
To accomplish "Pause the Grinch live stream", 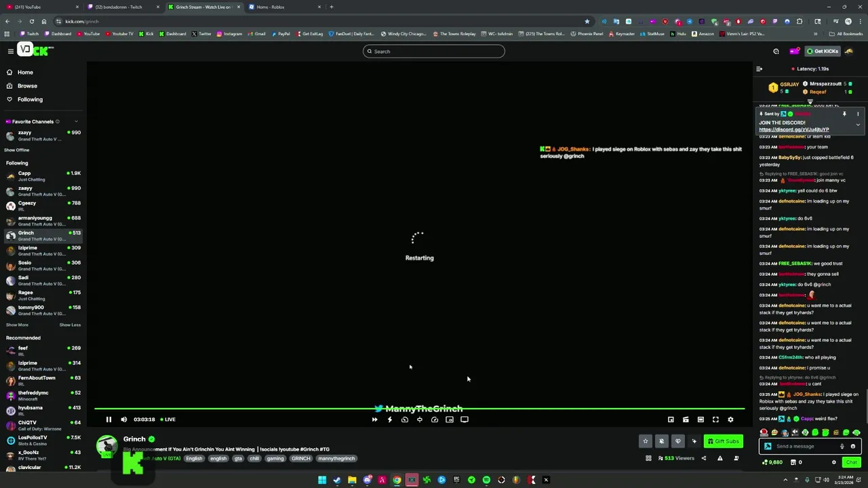I will point(108,420).
